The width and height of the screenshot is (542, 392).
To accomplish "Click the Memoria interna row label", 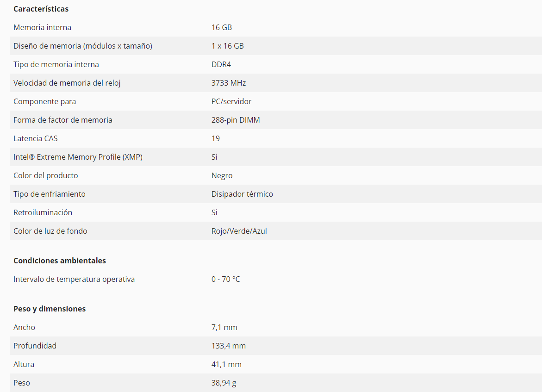I will pyautogui.click(x=42, y=27).
